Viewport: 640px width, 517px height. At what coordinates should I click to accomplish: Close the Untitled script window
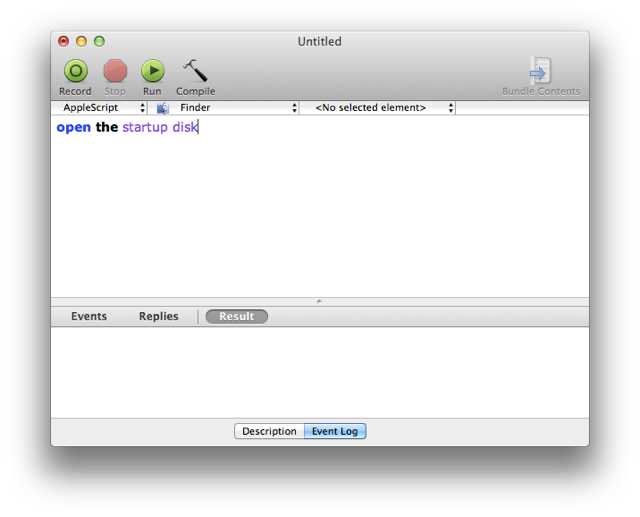(x=64, y=41)
